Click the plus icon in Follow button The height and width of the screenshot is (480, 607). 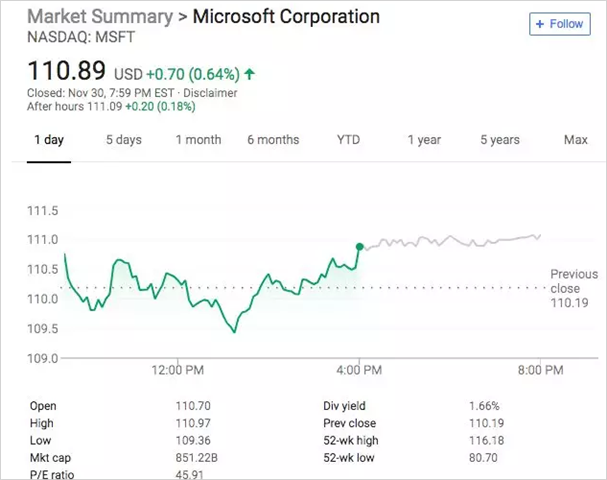coord(540,24)
